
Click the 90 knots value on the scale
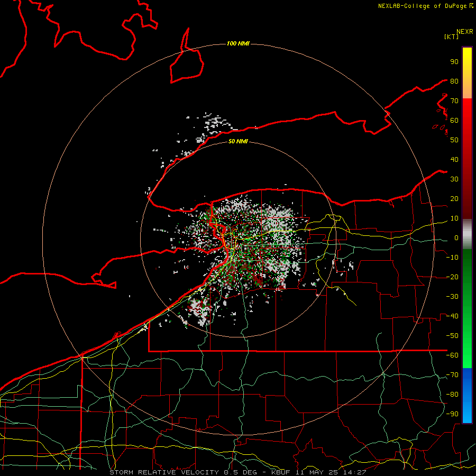pos(454,62)
